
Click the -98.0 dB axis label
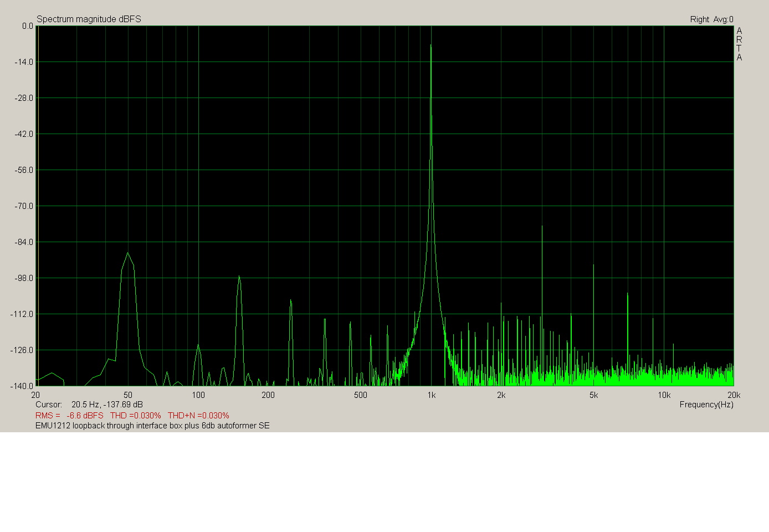point(24,278)
